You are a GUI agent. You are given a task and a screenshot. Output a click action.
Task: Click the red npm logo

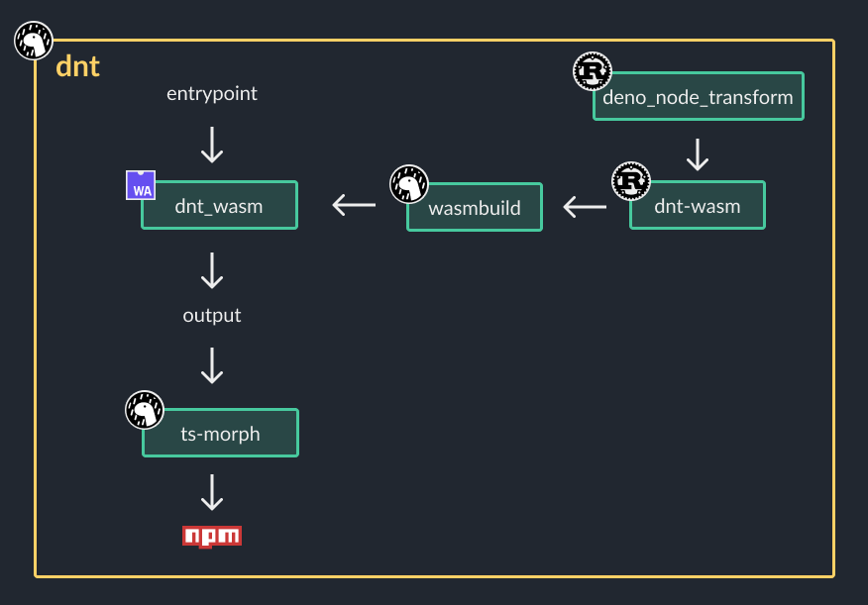pos(212,537)
